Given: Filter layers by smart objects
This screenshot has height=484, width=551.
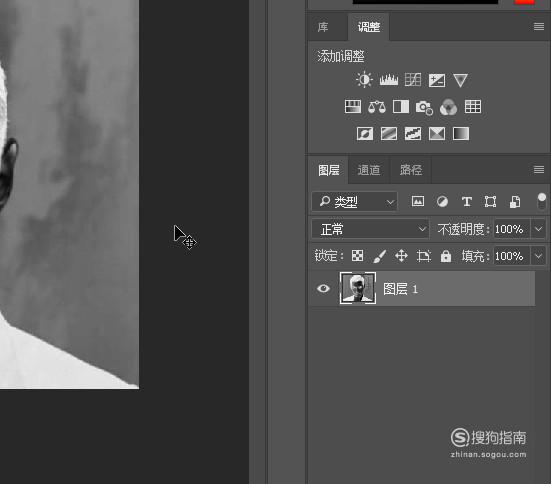Looking at the screenshot, I should (x=515, y=202).
